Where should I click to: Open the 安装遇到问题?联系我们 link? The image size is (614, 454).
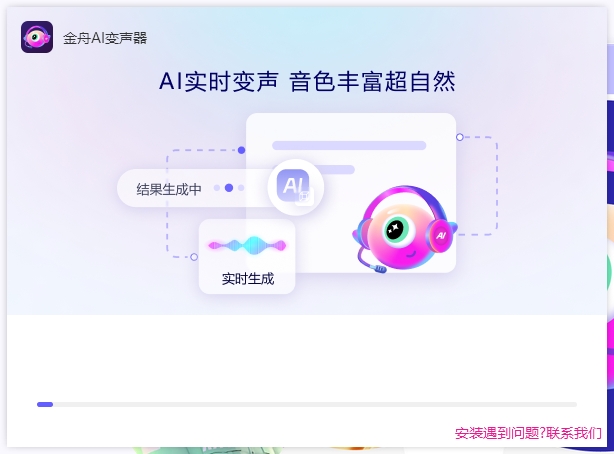[528, 433]
